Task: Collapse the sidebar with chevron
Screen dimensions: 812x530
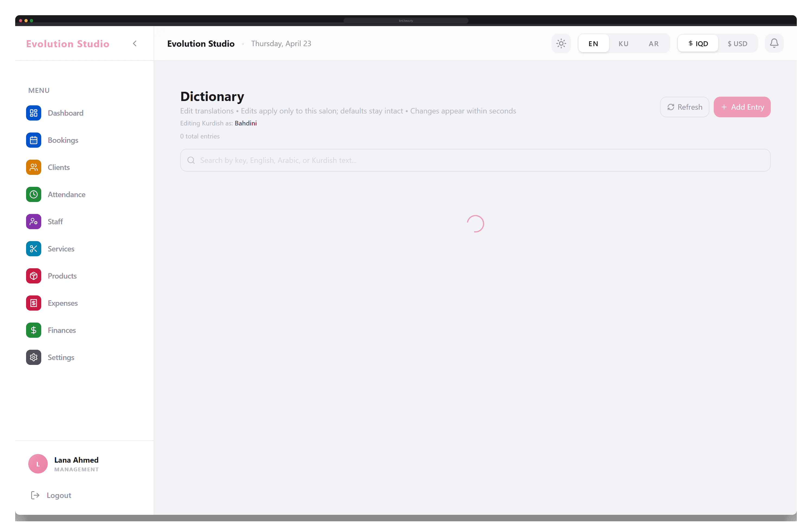Action: tap(135, 44)
